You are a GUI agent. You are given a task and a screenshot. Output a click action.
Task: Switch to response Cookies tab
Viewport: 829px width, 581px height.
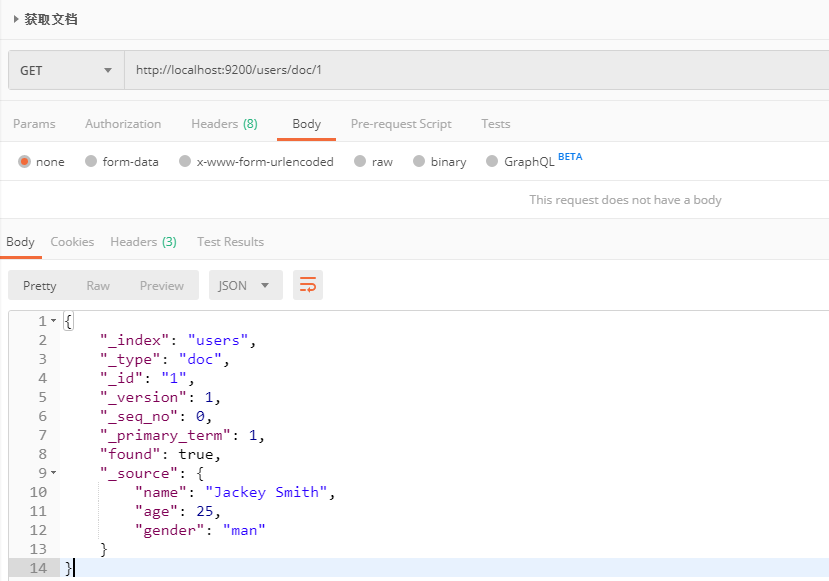click(72, 242)
